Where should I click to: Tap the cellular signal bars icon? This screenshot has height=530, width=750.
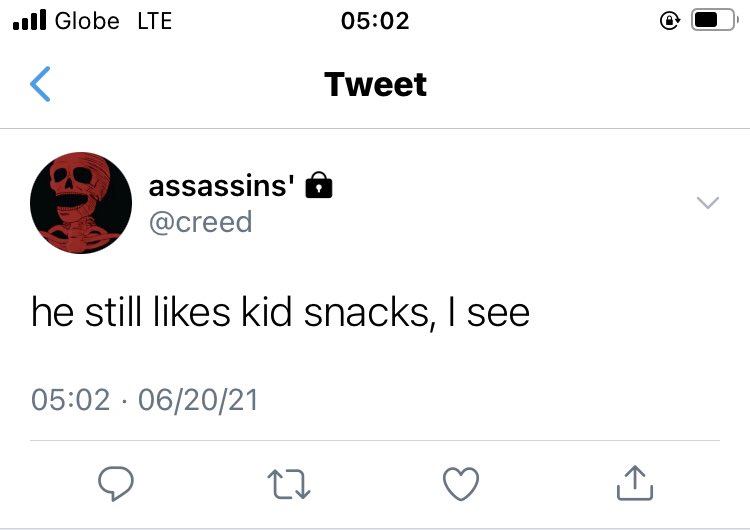click(30, 20)
